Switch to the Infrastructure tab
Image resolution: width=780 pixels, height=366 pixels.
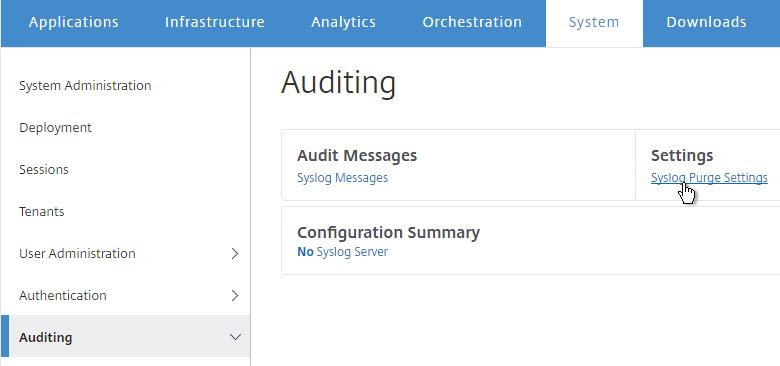click(214, 22)
